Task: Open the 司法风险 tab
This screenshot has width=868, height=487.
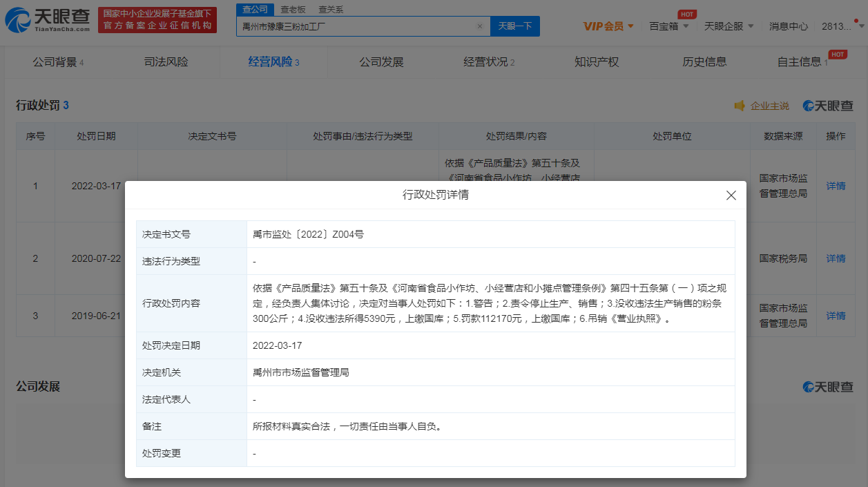Action: click(x=166, y=62)
